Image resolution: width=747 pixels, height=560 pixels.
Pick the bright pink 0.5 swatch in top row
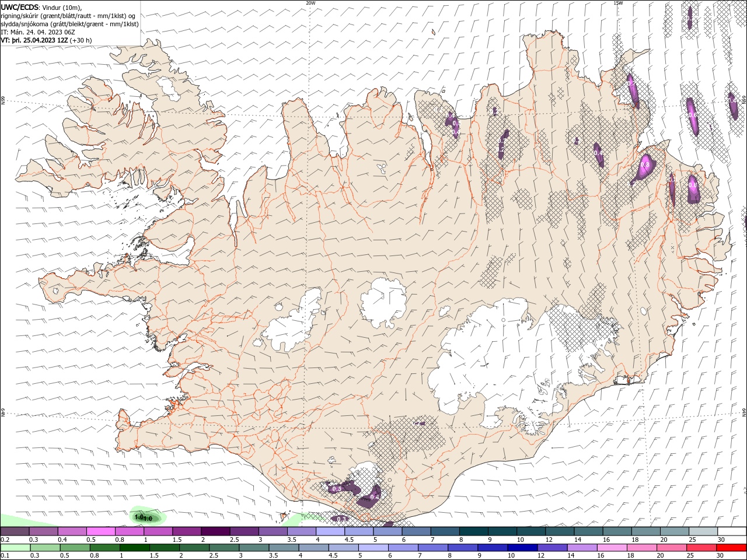[100, 531]
